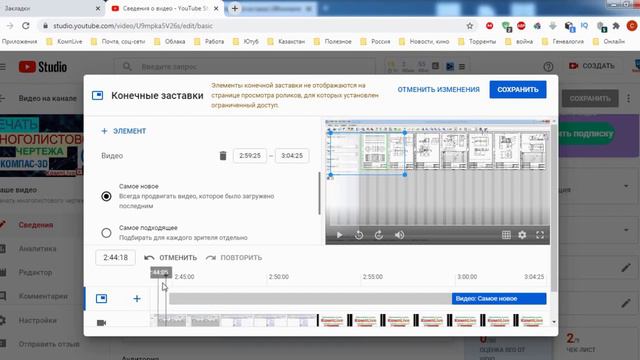Add a new ЭЛЕМЕНТ to the end screen
This screenshot has width=640, height=360.
pos(123,131)
